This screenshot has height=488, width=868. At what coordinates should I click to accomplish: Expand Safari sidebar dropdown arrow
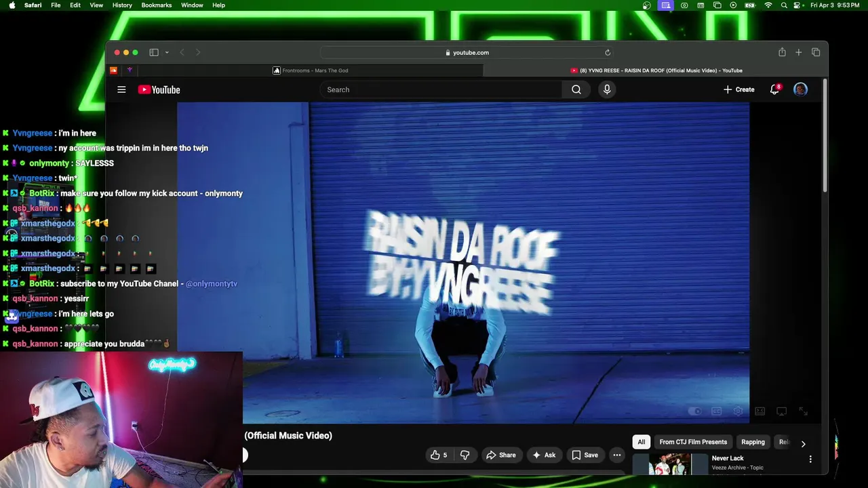click(167, 52)
